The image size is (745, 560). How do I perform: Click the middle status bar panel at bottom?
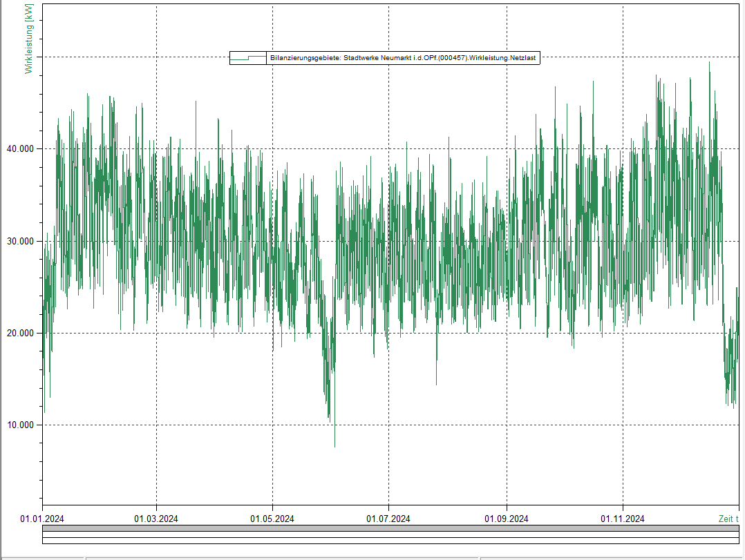click(282, 557)
